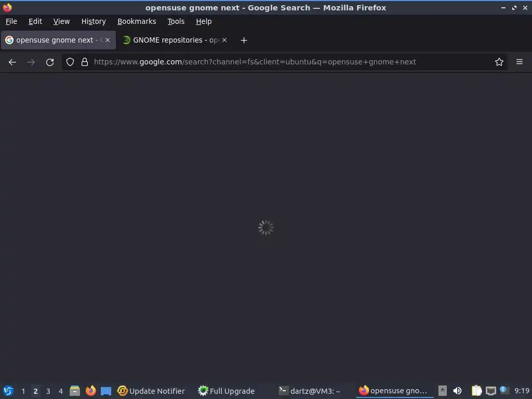Click the Firefox logo in title bar

point(7,7)
